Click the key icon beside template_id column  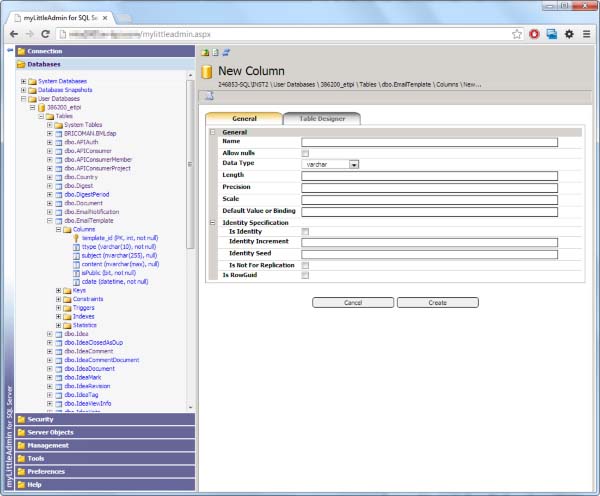(76, 238)
